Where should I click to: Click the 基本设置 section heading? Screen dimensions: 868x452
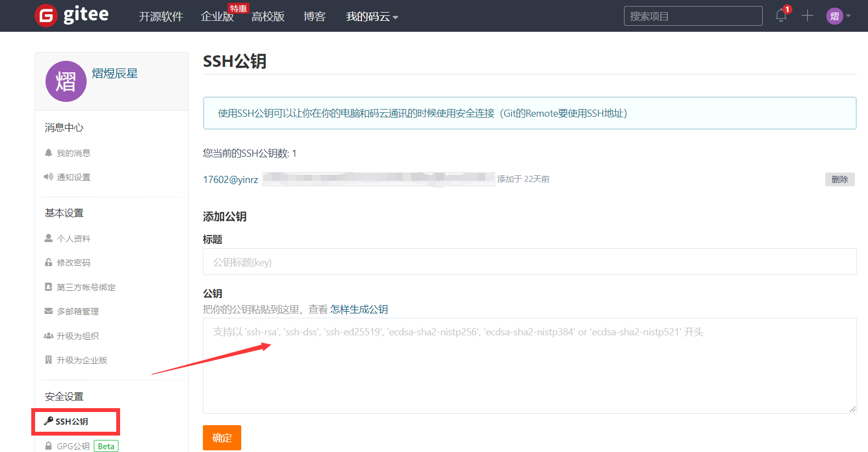[64, 213]
